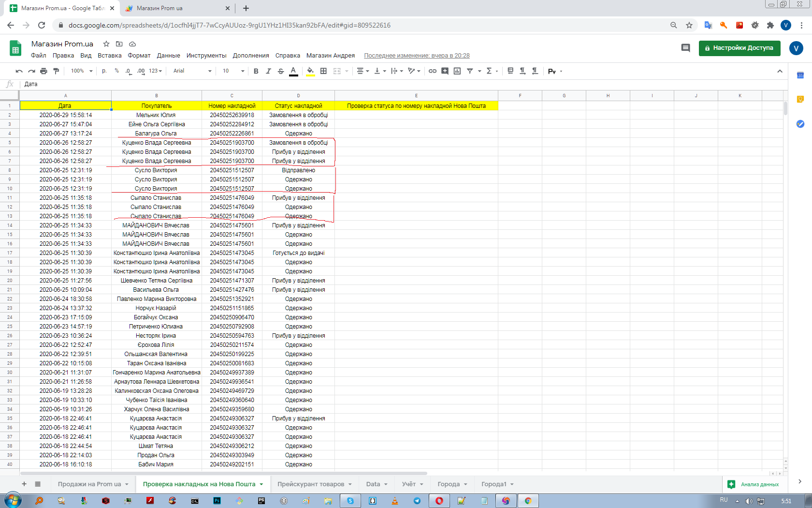Open horizontal align dropdown

[363, 71]
